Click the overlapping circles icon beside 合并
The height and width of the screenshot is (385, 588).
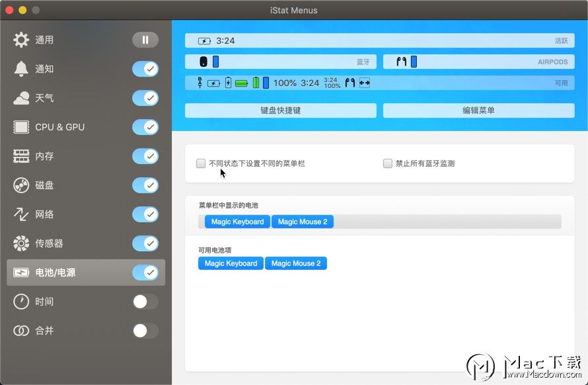click(21, 331)
